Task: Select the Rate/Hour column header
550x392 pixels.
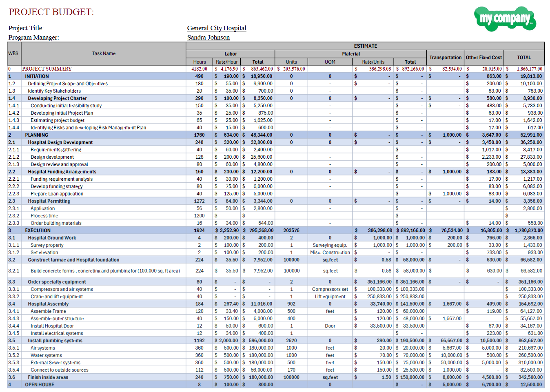Action: pos(227,62)
